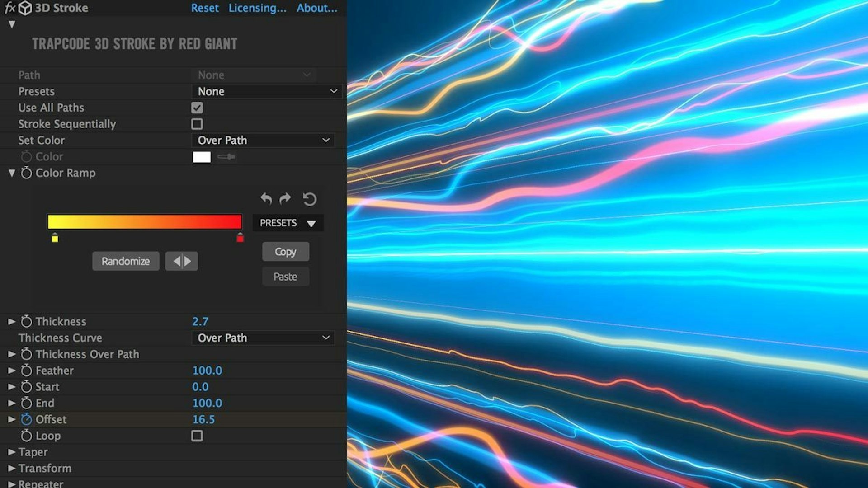Click the reset Color Ramp history icon
The width and height of the screenshot is (868, 488).
coord(309,199)
